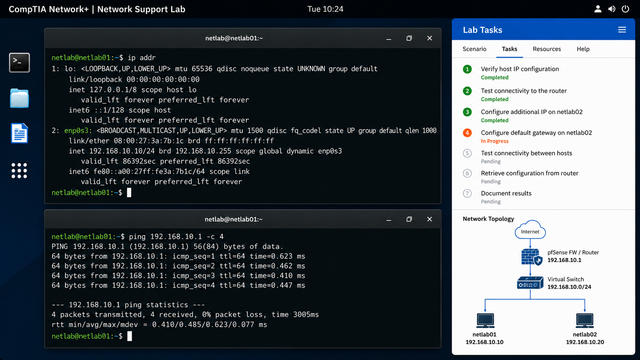This screenshot has width=640, height=360.
Task: Click the bottom terminal's title netlab@netlab01:~
Action: tap(233, 220)
